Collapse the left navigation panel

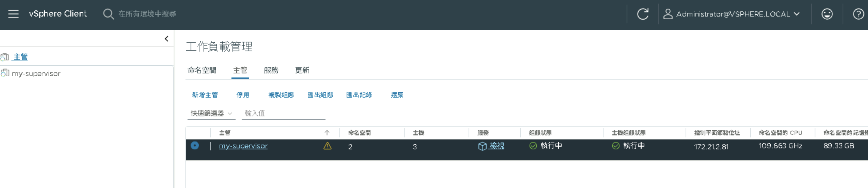point(166,39)
